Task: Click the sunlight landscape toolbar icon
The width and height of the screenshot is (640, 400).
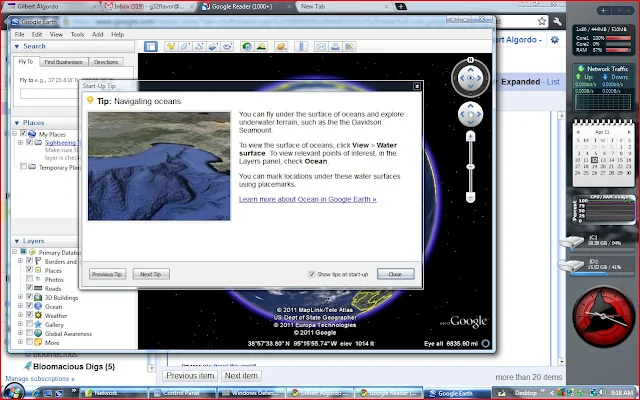Action: tap(261, 47)
